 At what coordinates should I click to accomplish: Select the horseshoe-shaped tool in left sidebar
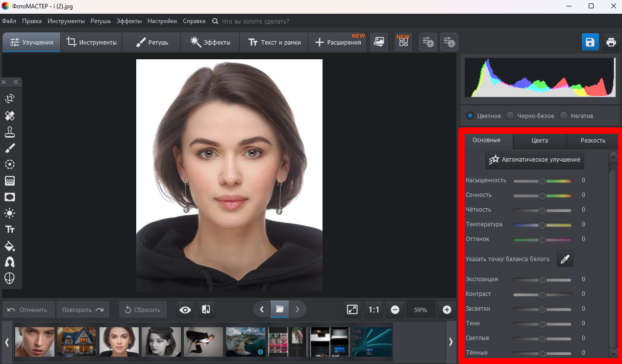pos(10,262)
